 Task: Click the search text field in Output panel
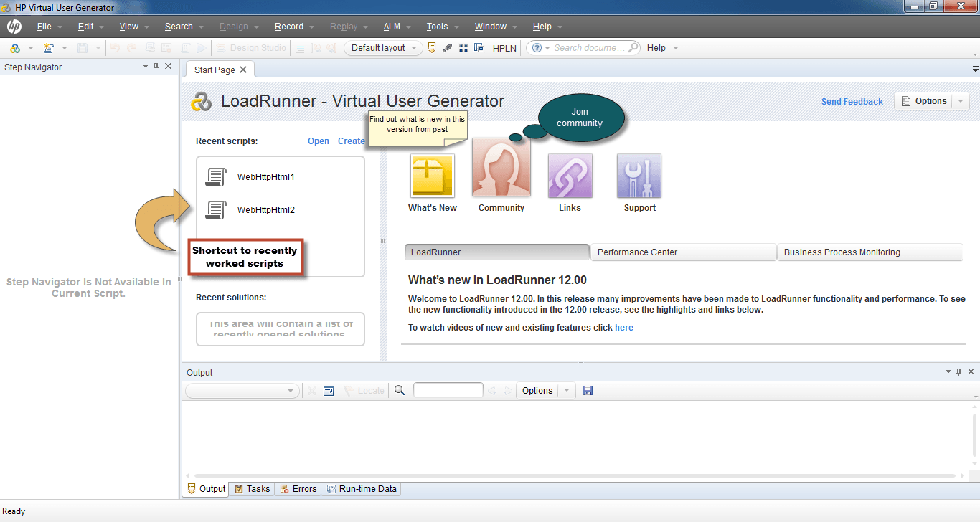click(448, 391)
